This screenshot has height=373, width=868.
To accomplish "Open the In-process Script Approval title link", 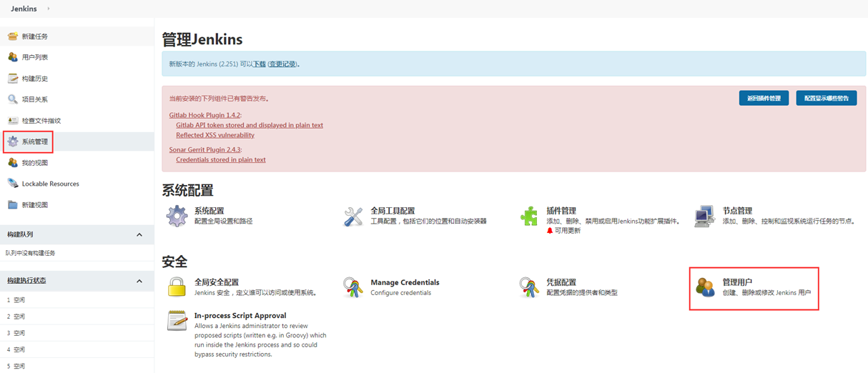I will [240, 315].
